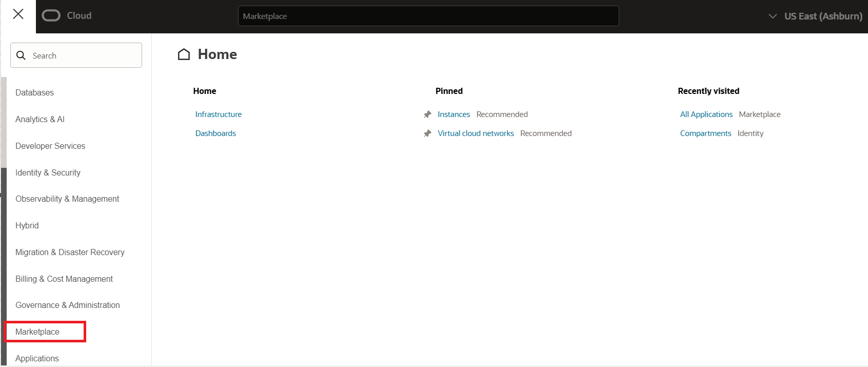
Task: Select Developer Services in the sidebar
Action: pos(50,146)
